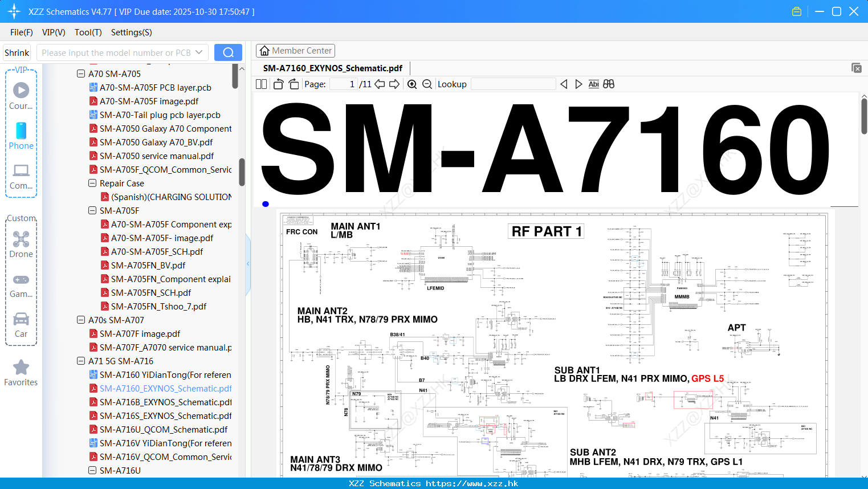Image resolution: width=868 pixels, height=489 pixels.
Task: Toggle the two-page view layout icon
Action: [262, 84]
